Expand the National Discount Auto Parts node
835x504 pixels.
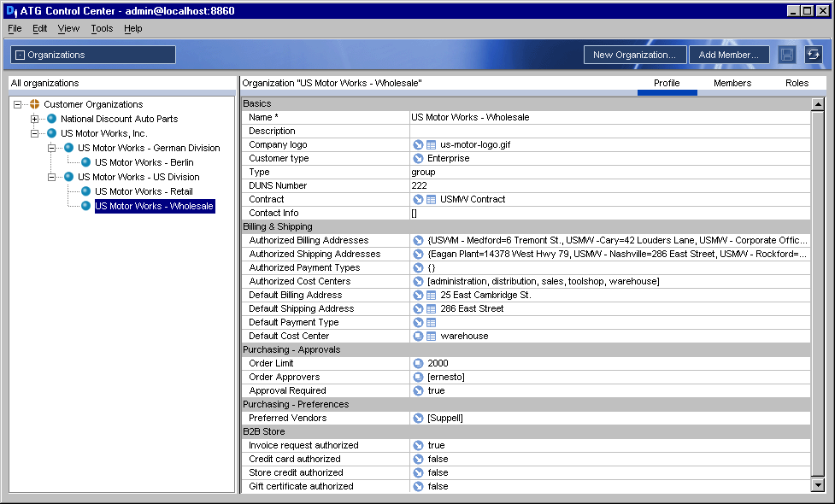(x=35, y=120)
